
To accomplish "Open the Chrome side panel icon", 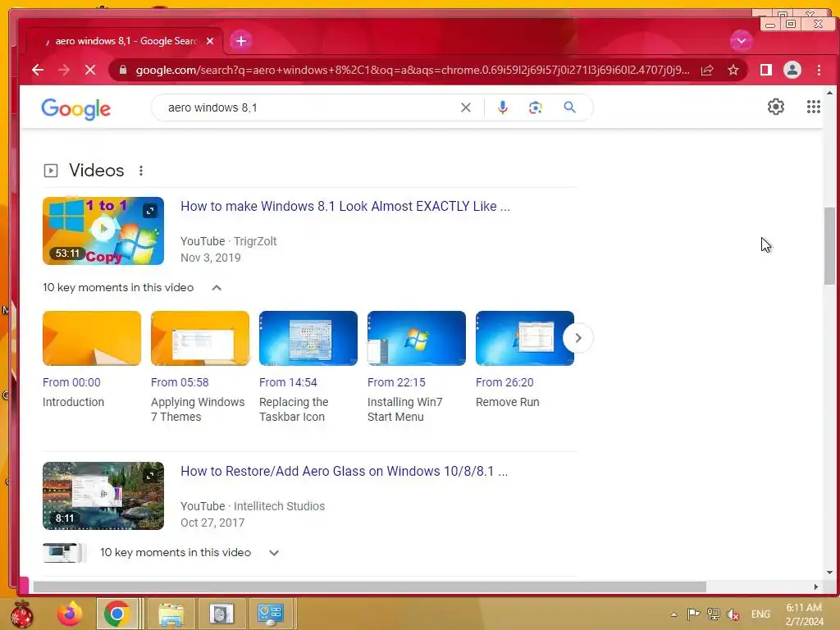I will point(766,71).
